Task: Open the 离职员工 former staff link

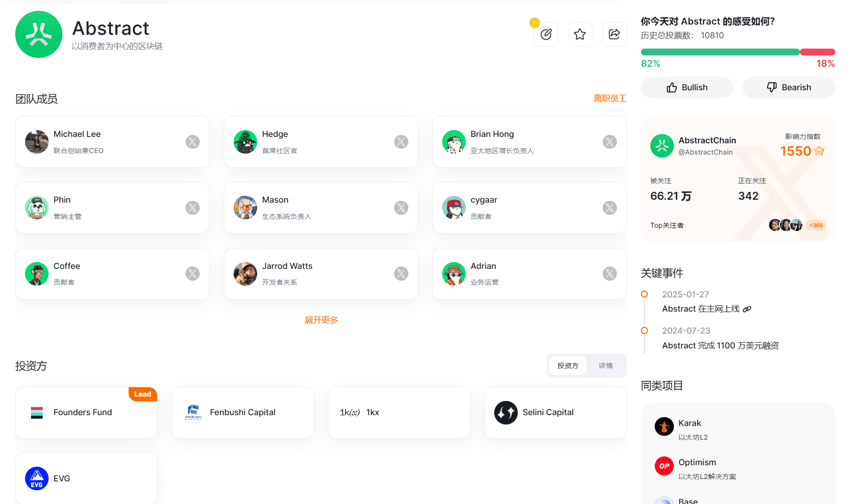Action: click(610, 98)
